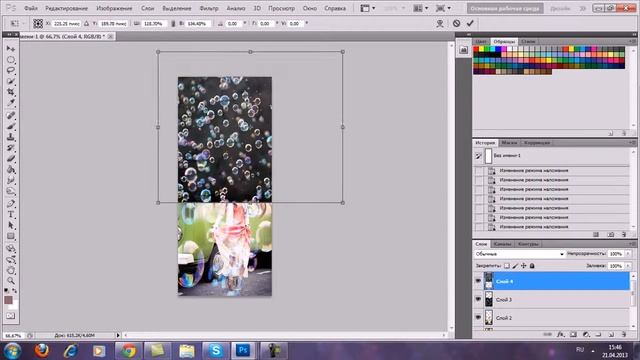Toggle lock position
Image resolution: width=640 pixels, height=360 pixels.
click(x=524, y=266)
